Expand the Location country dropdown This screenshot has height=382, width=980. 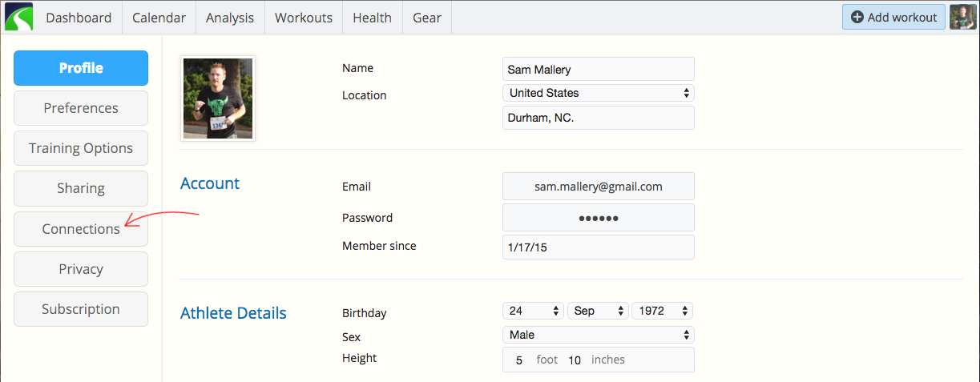(x=598, y=93)
